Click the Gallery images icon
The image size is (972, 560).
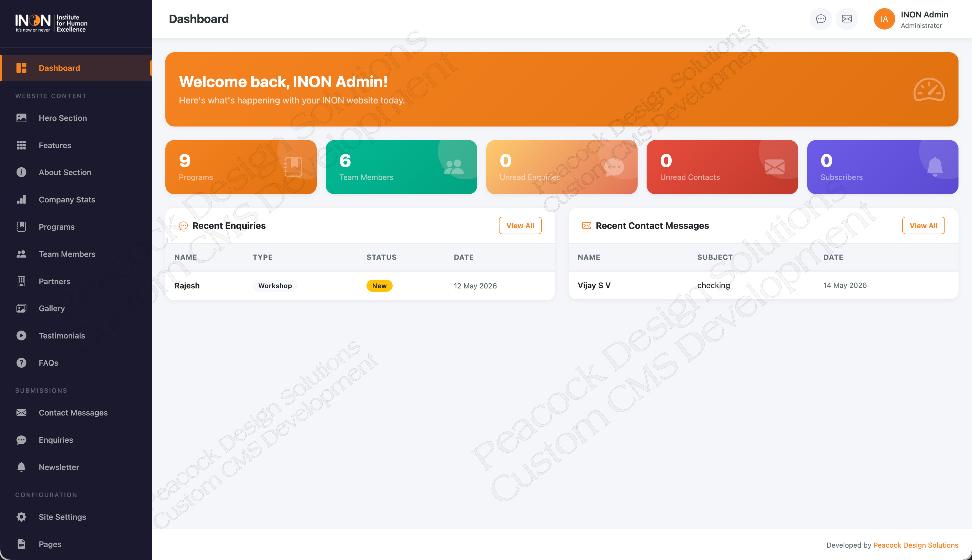[x=21, y=308]
